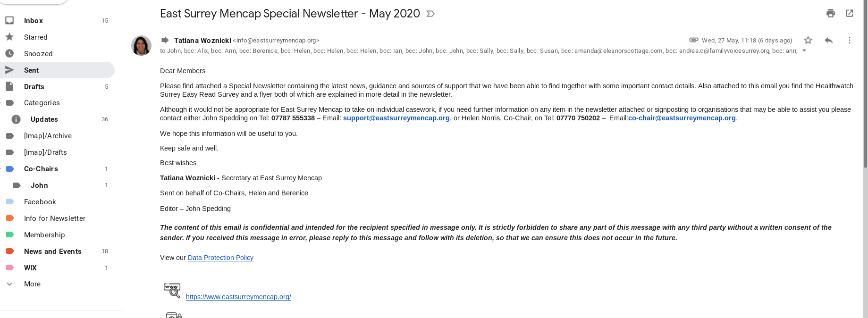The width and height of the screenshot is (868, 318).
Task: Click the red News and Events label icon
Action: [x=10, y=251]
